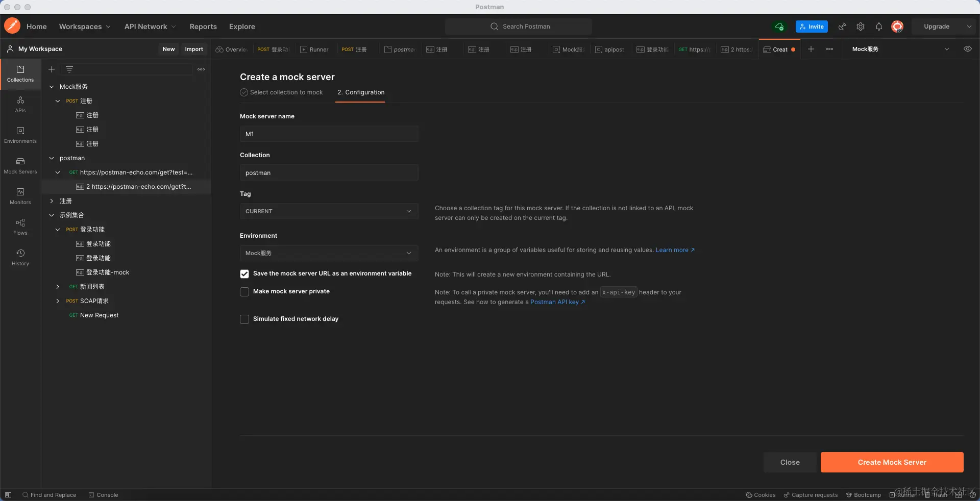Open the Monitors sidebar panel
The image size is (980, 501).
[20, 196]
